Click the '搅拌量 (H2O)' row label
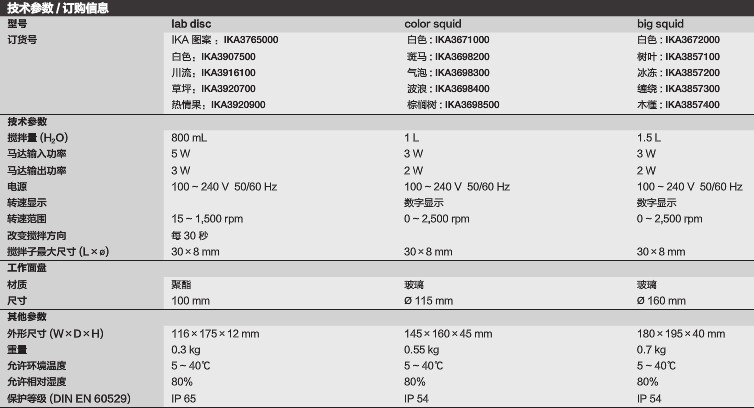The height and width of the screenshot is (408, 754). coord(38,138)
